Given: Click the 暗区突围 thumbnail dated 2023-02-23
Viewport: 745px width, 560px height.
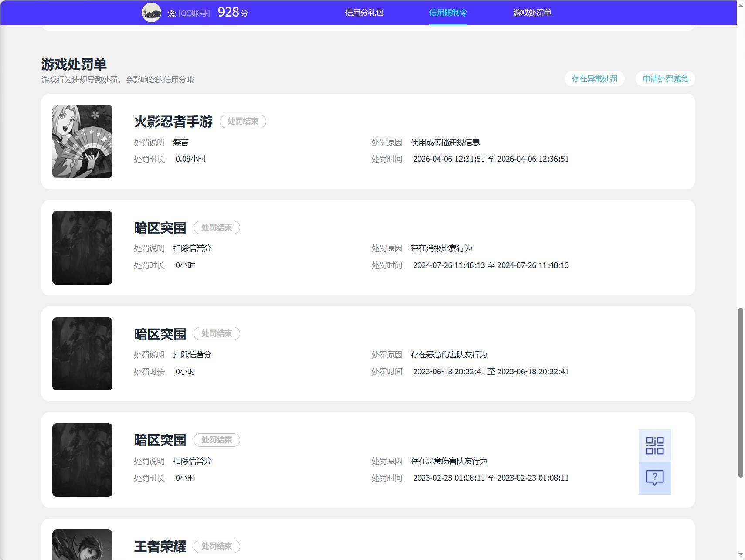Looking at the screenshot, I should (x=82, y=460).
